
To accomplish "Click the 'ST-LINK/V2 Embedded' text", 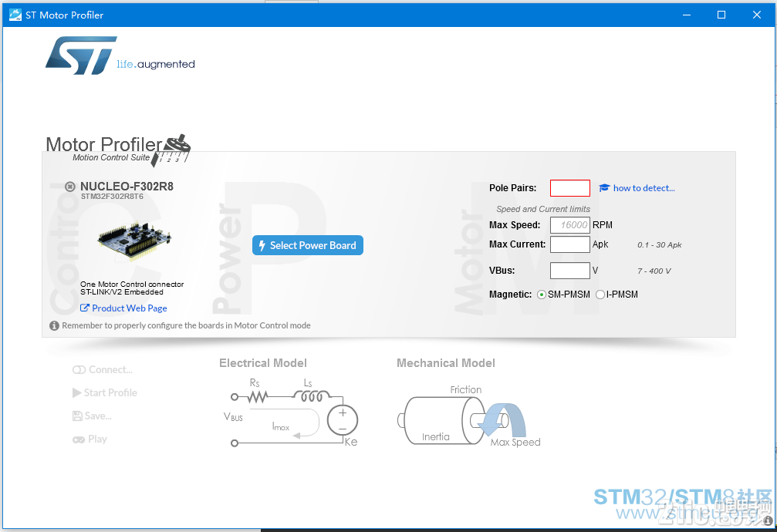I will (122, 292).
